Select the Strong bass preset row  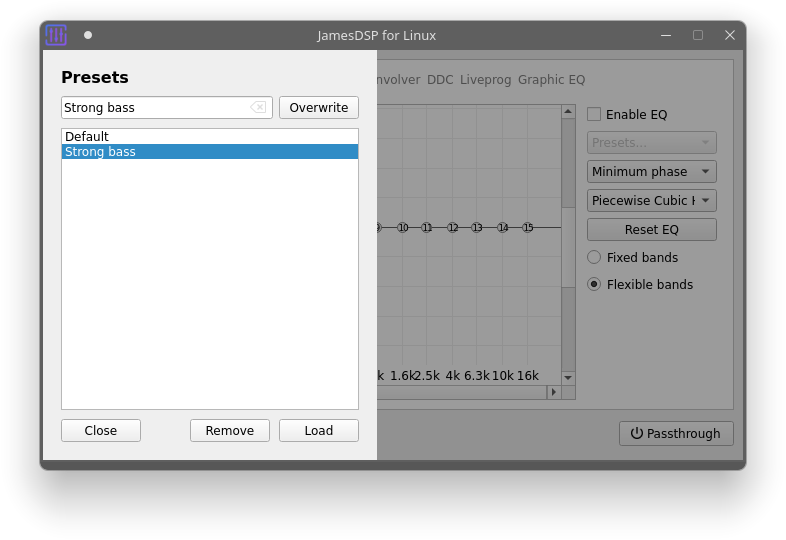coord(210,151)
